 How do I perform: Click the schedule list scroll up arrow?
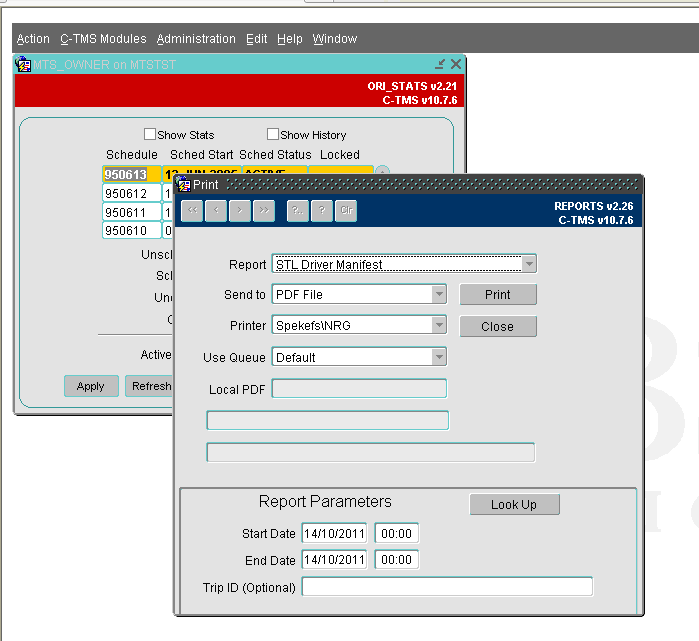tap(382, 170)
